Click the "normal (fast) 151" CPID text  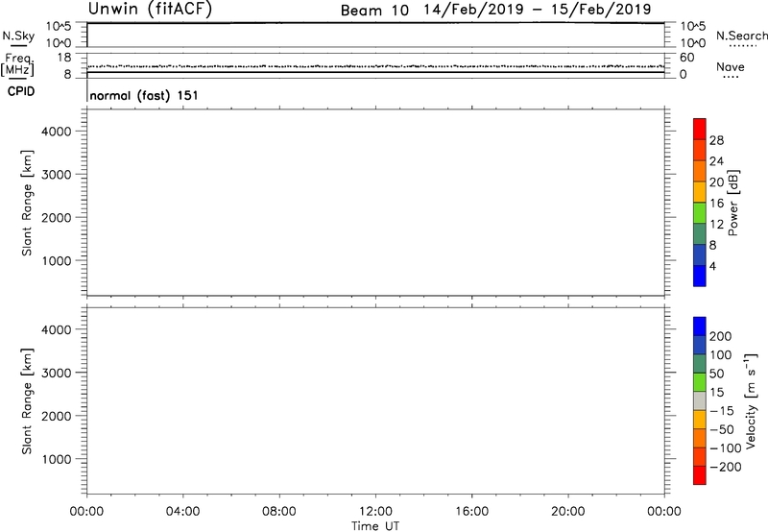coord(144,95)
